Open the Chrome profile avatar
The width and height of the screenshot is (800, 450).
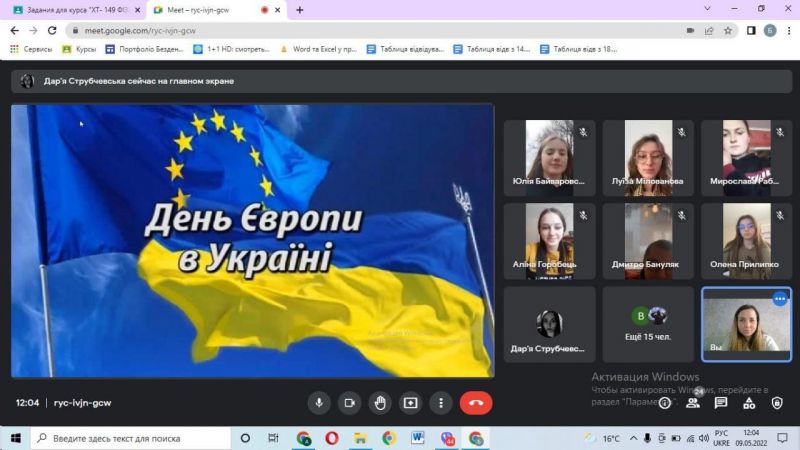(770, 31)
